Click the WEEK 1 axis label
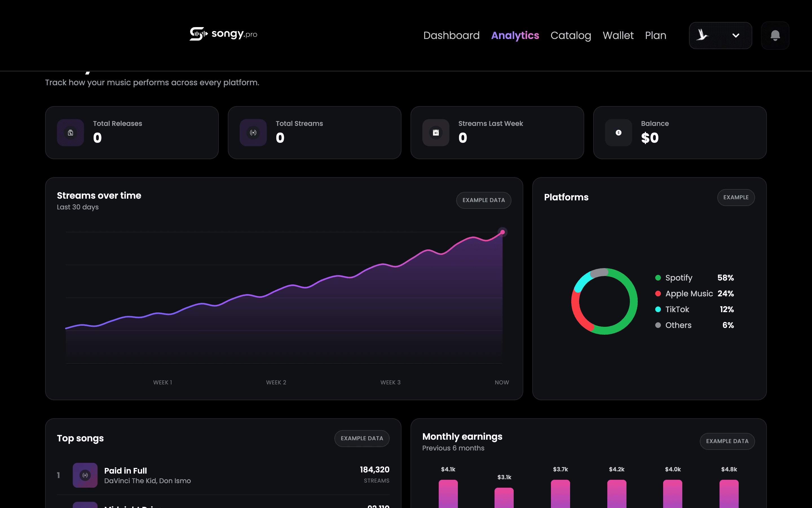This screenshot has height=508, width=812. point(163,382)
